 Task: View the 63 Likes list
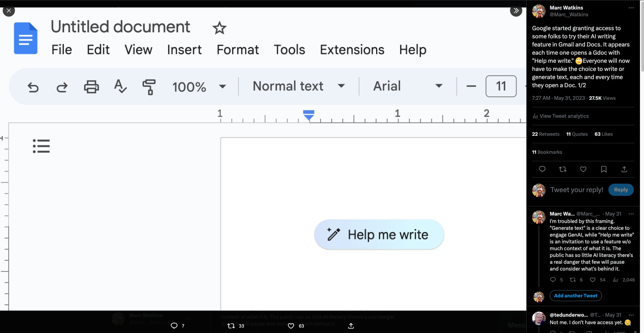point(604,134)
